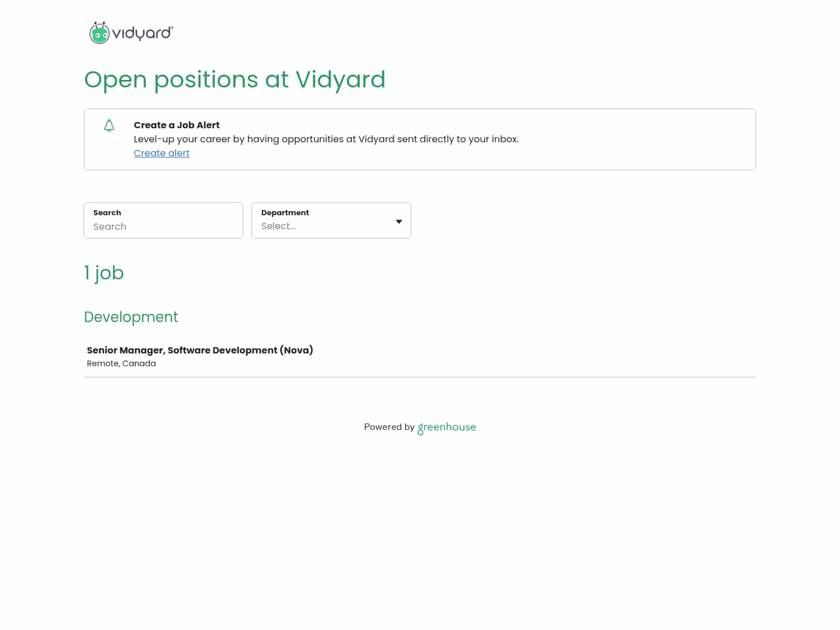Click the "Create a Job Alert" title

click(x=176, y=125)
